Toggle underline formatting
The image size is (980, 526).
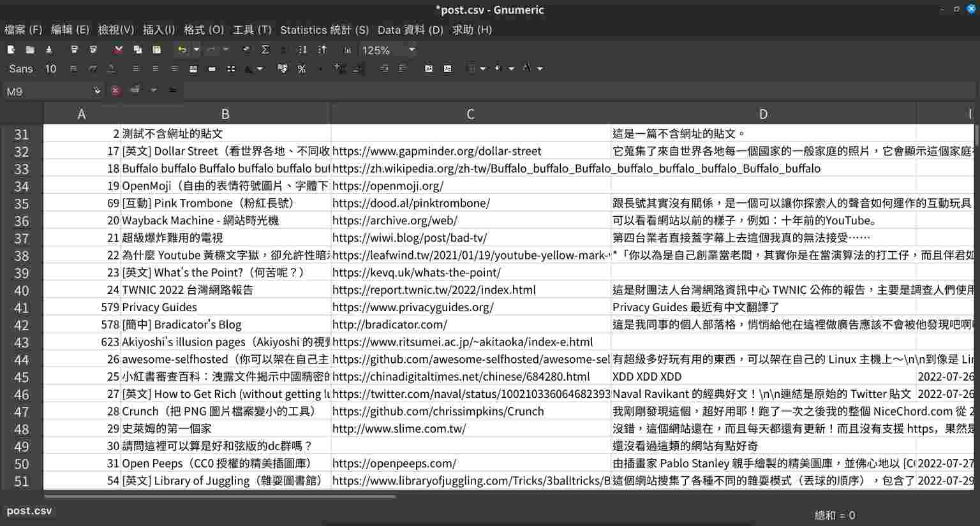(112, 69)
